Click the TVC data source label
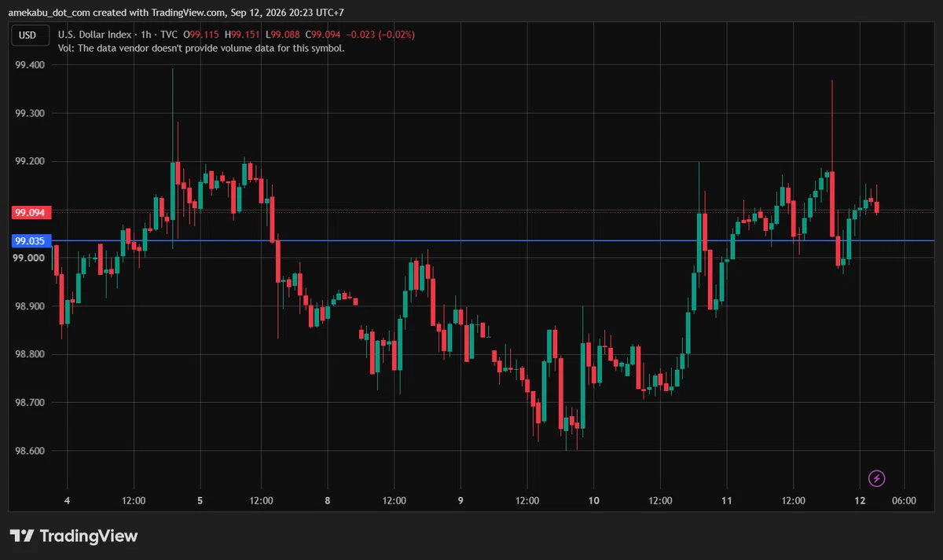 point(168,35)
